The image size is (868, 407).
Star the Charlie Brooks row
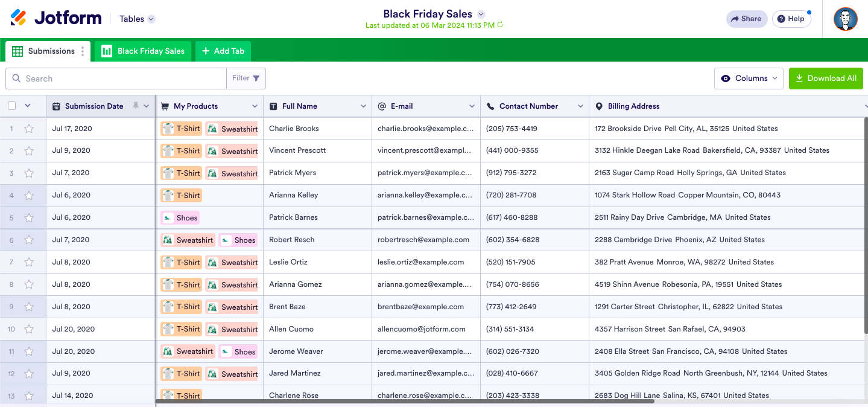29,129
